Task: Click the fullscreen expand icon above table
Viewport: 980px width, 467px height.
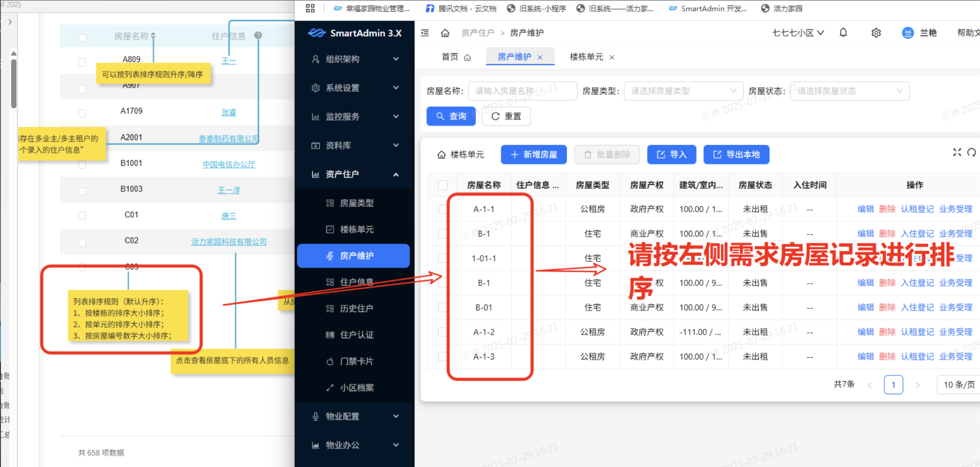Action: 957,152
